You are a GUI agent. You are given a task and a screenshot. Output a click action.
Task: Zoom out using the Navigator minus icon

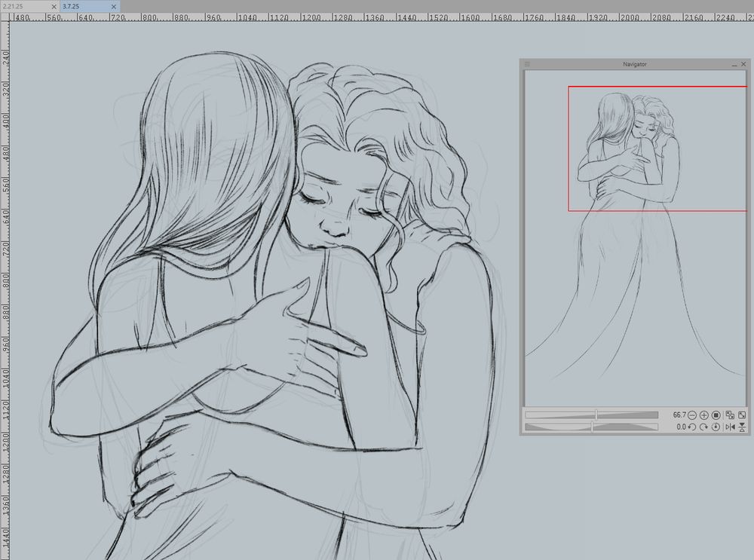692,415
